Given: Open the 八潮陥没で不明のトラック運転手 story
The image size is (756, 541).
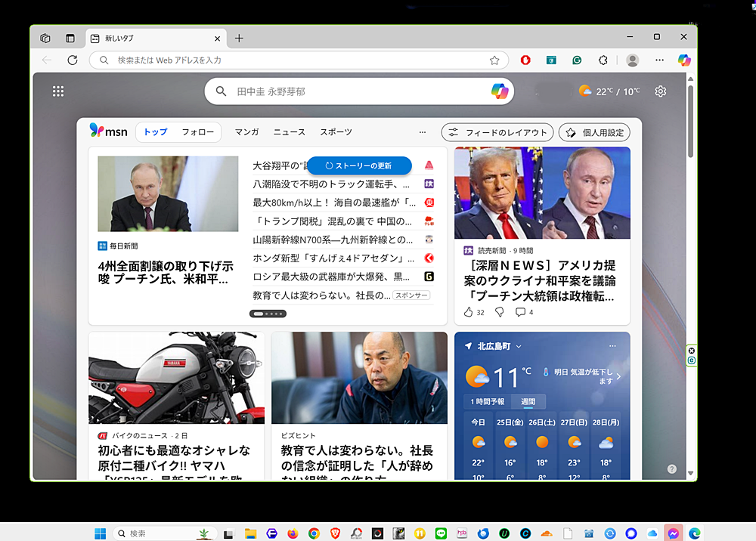Looking at the screenshot, I should coord(332,184).
